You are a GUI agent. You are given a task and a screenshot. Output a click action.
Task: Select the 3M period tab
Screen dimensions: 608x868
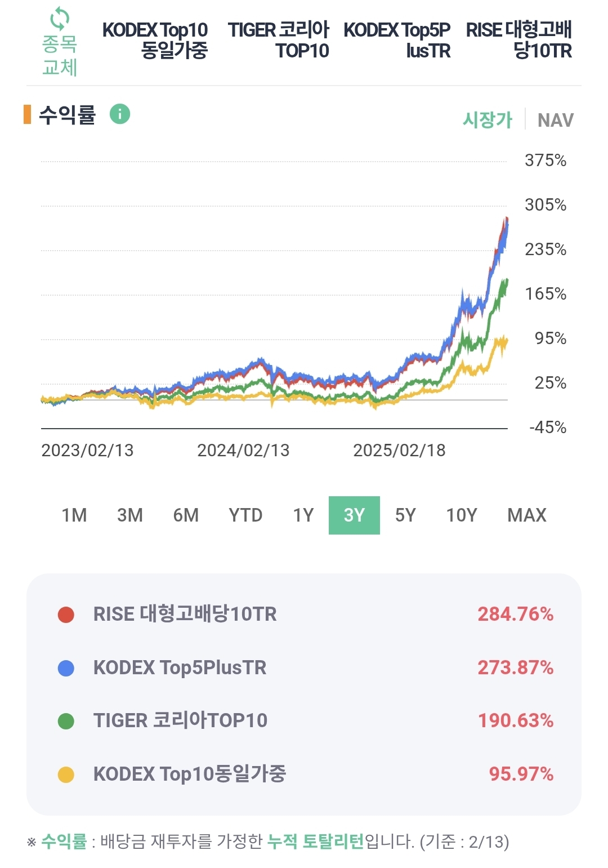point(129,515)
